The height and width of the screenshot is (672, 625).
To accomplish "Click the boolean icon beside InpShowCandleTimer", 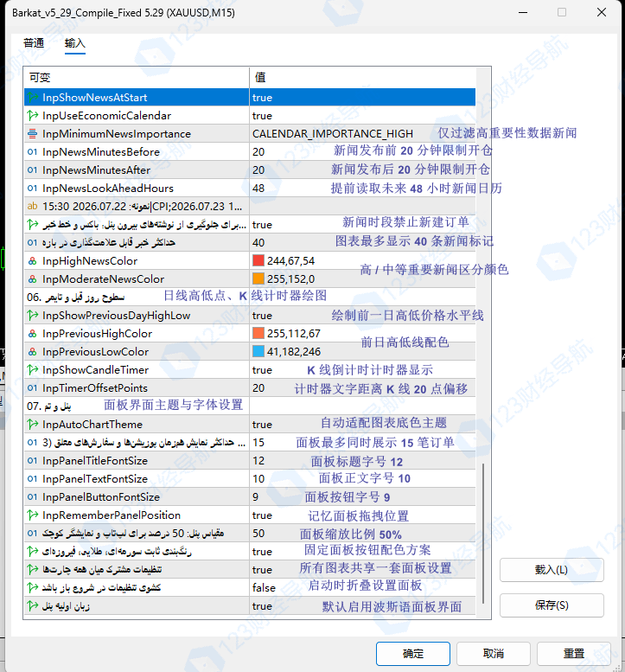I will pos(33,369).
